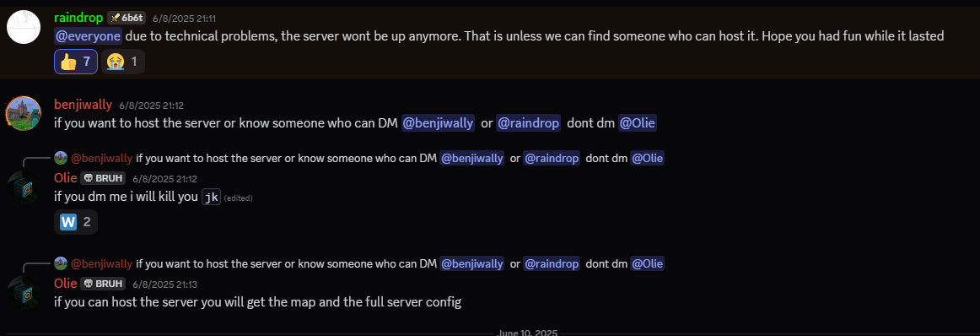Click the @everyone mention in raindrop's message

pyautogui.click(x=88, y=36)
